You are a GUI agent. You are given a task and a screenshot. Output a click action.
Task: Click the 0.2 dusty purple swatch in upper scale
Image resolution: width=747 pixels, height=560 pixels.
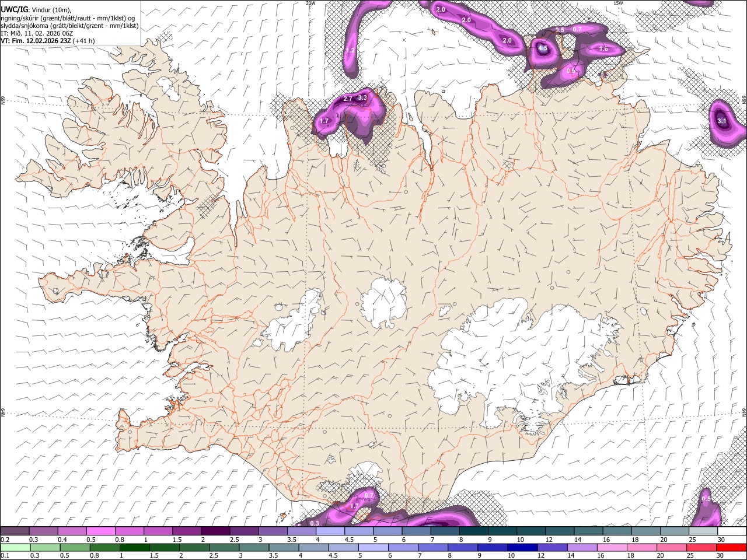[x=15, y=531]
